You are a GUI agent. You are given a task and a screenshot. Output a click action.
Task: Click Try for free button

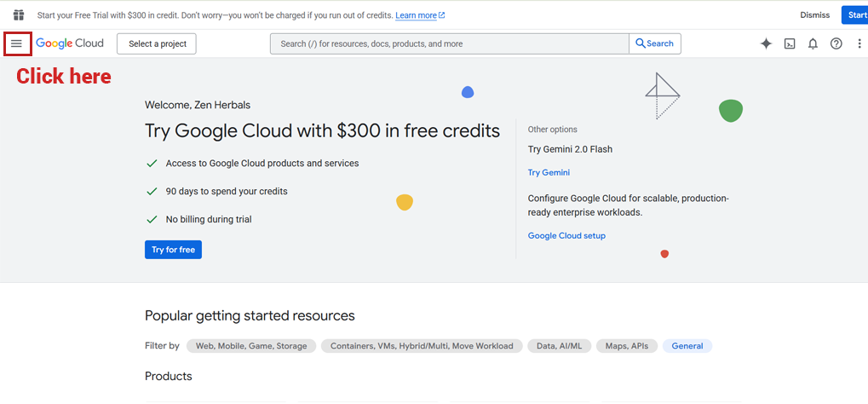tap(173, 250)
